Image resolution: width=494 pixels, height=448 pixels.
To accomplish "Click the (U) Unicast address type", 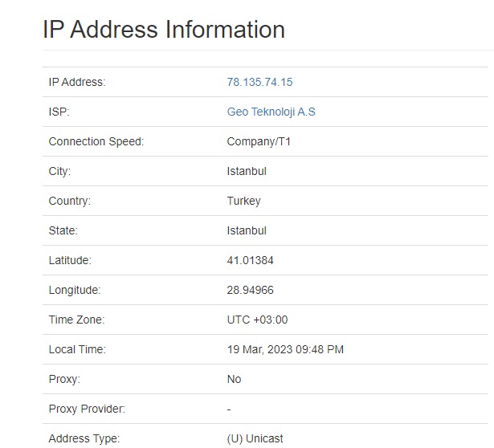I will pos(255,438).
